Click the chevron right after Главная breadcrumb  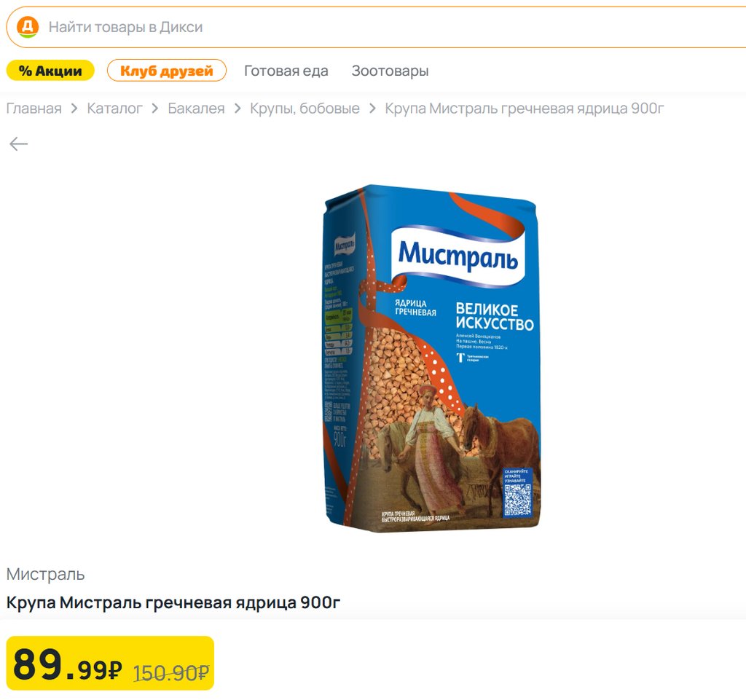[x=74, y=109]
